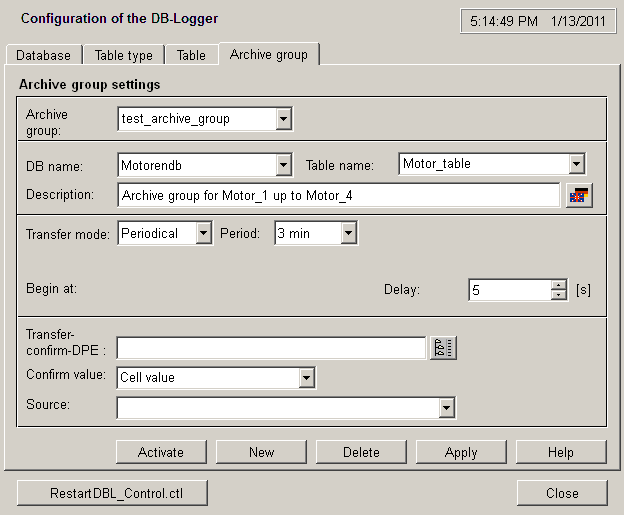Click the New button
The width and height of the screenshot is (624, 515).
tap(261, 452)
